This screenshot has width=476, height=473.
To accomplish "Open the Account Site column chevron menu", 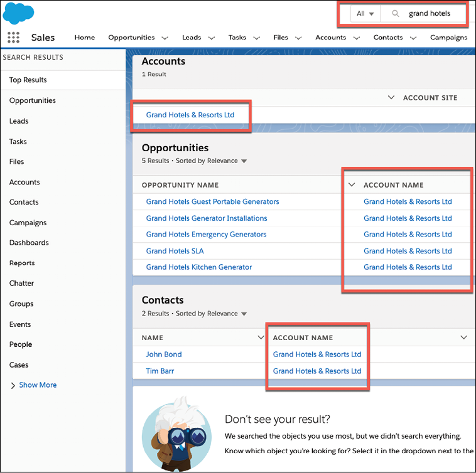I will click(391, 98).
